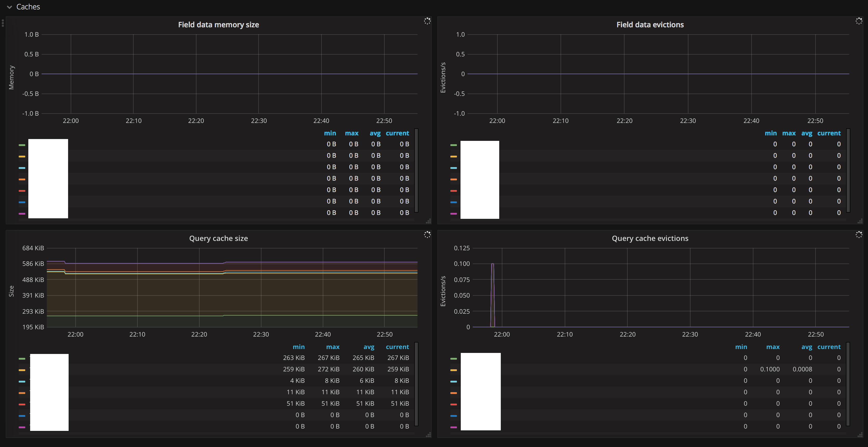The width and height of the screenshot is (868, 447).
Task: Click loading spinner on Field data memory size
Action: tap(427, 21)
